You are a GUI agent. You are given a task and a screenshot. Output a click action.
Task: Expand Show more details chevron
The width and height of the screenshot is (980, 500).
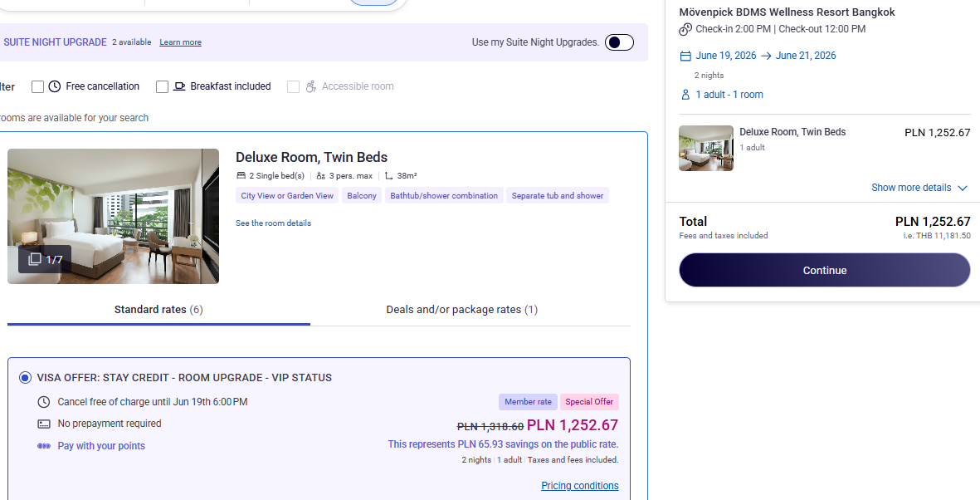pyautogui.click(x=963, y=188)
